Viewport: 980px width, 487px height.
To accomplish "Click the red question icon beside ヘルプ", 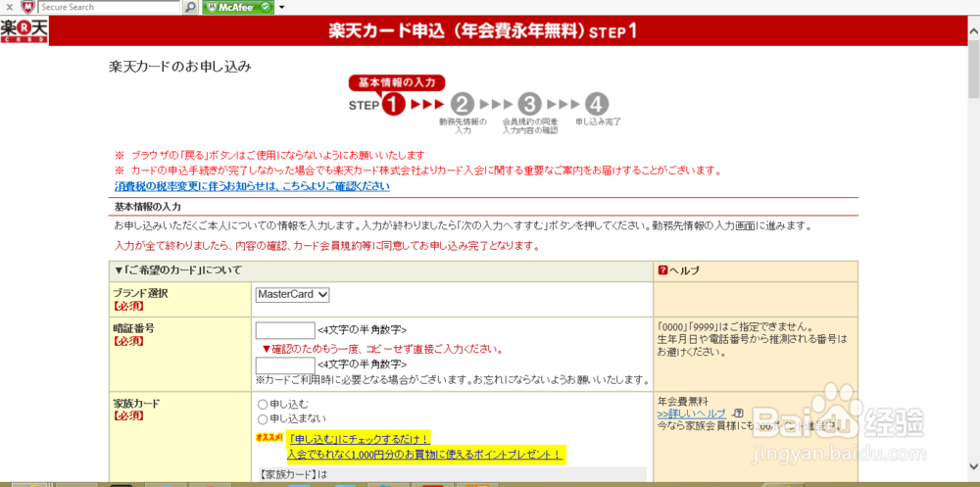I will [x=663, y=270].
